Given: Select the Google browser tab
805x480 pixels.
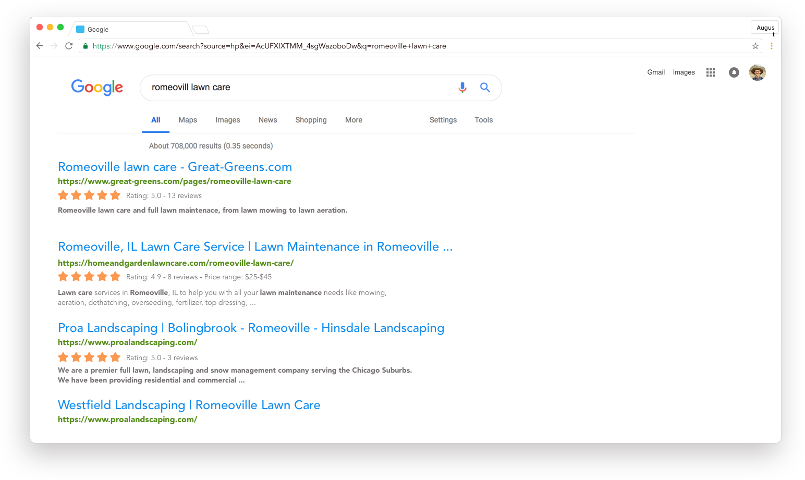Looking at the screenshot, I should coord(131,29).
